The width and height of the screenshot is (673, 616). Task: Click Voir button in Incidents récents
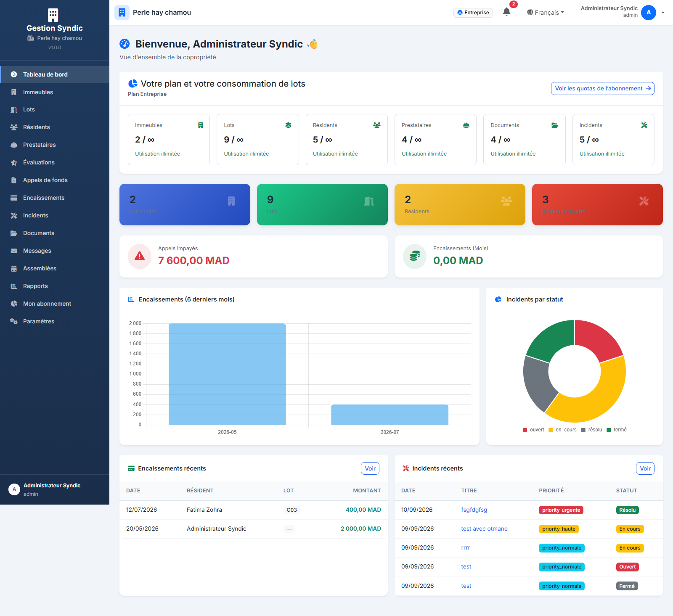click(x=645, y=468)
